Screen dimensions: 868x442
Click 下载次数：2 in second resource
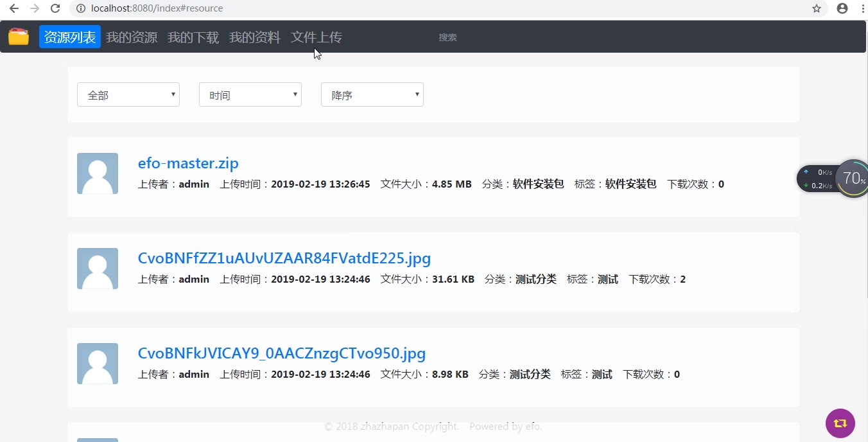pyautogui.click(x=657, y=279)
